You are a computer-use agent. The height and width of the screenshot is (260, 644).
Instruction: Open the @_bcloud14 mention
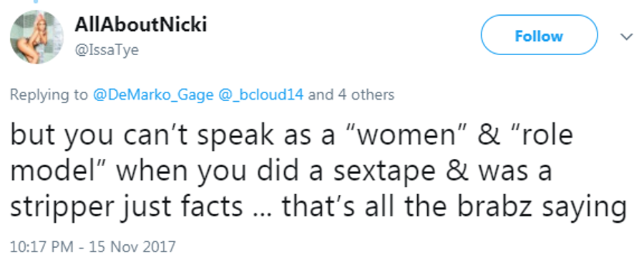[260, 95]
